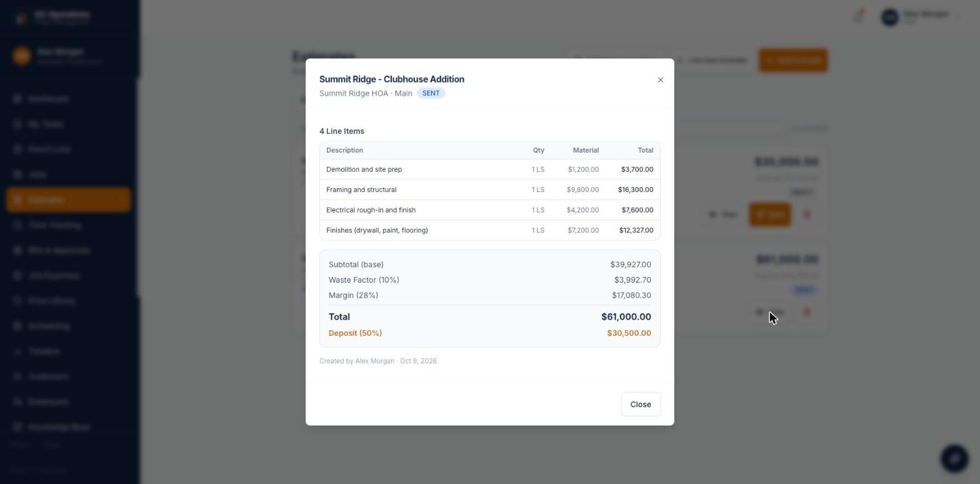Open Time Tracking in the sidebar
The width and height of the screenshot is (980, 484).
click(x=69, y=225)
